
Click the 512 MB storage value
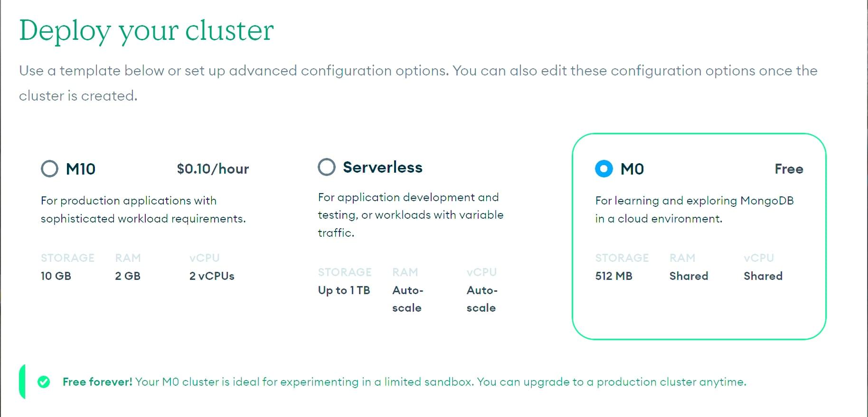click(613, 276)
